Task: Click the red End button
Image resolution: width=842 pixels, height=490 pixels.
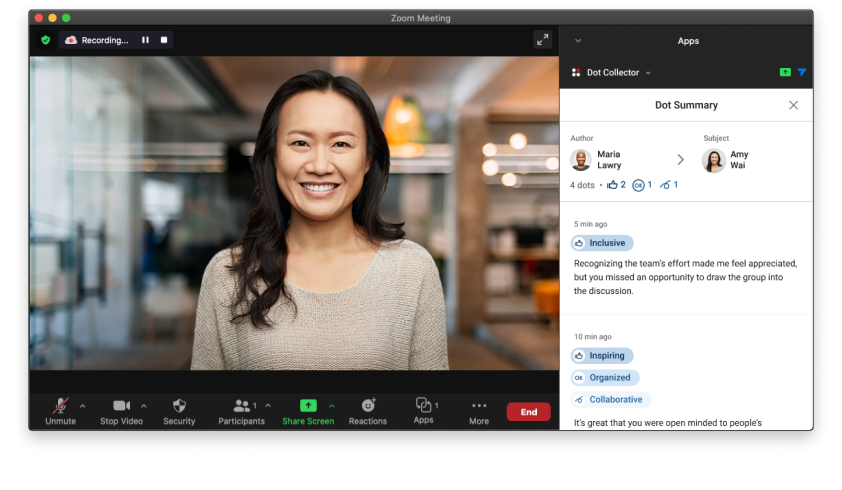Action: [528, 412]
